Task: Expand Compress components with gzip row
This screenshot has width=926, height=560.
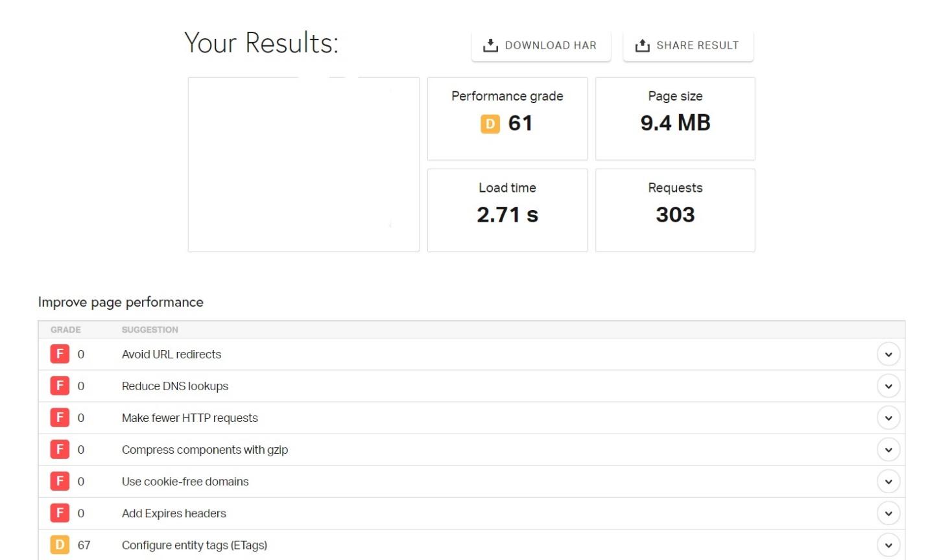Action: pyautogui.click(x=888, y=450)
